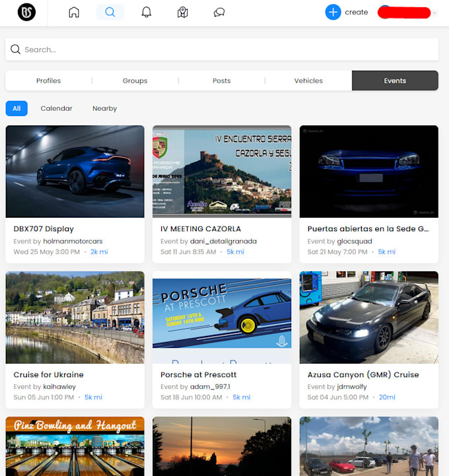This screenshot has width=449, height=476.
Task: Open the DBX707 Display event image
Action: coord(75,172)
